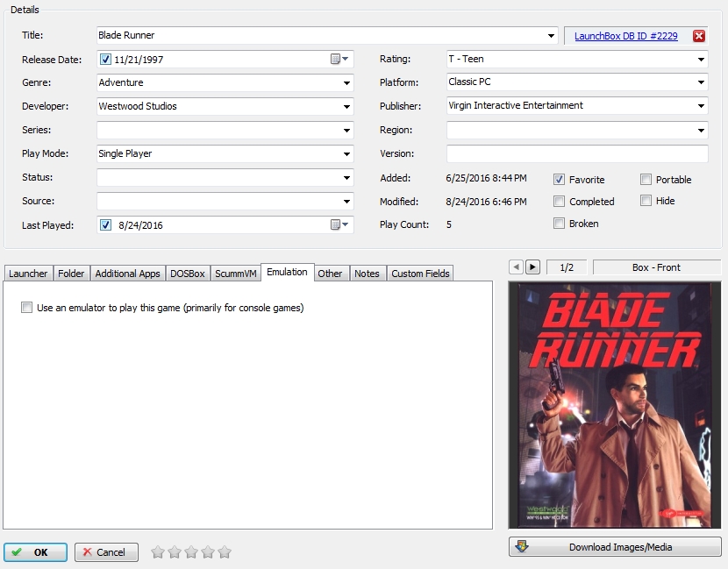Open the LaunchBox DB ID #2229 link
The height and width of the screenshot is (569, 728).
(x=626, y=36)
